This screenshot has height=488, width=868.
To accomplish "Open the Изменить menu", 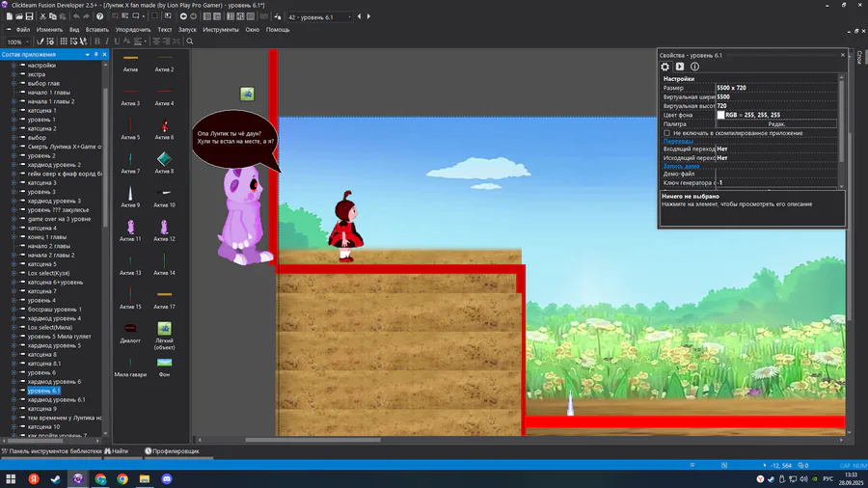I will coord(49,30).
